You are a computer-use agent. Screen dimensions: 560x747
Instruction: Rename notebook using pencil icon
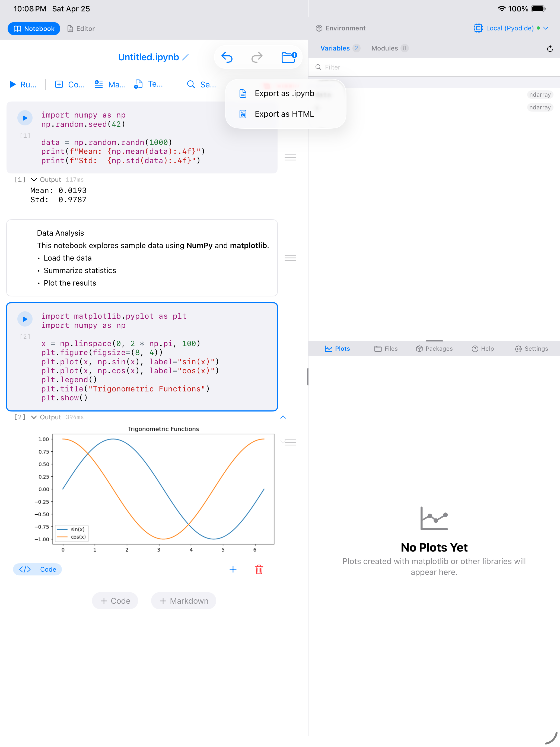point(185,58)
